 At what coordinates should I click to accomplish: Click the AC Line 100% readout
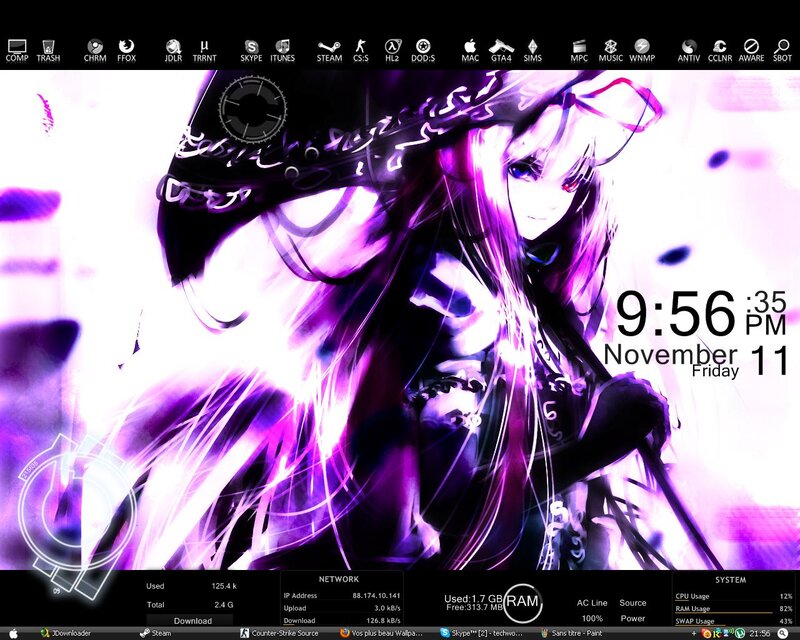pos(592,610)
